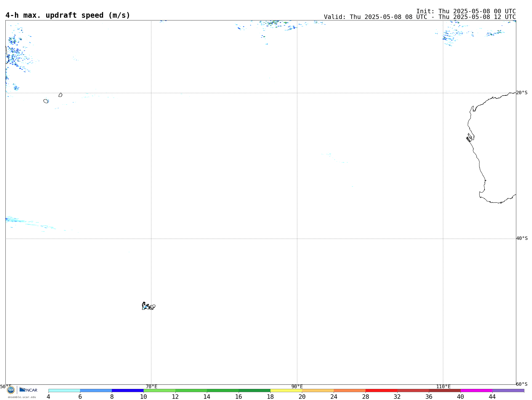
Task: Click the plot title '4-h max. updraft speed (m/s)'
Action: coord(68,15)
